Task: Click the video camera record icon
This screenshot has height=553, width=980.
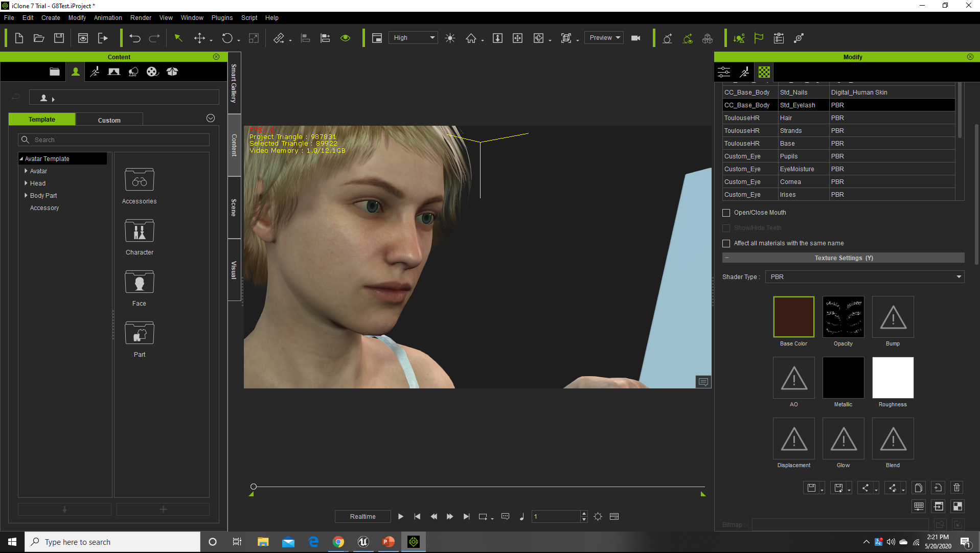Action: (636, 38)
